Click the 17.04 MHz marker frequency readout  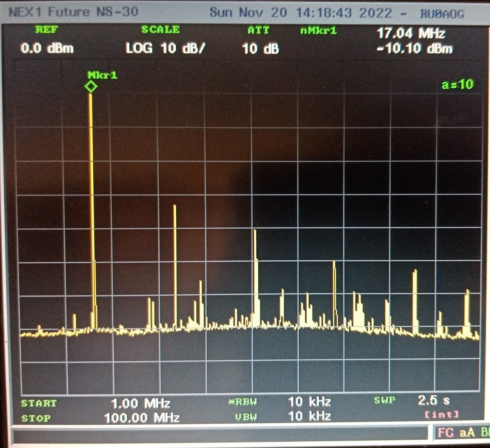coord(411,33)
